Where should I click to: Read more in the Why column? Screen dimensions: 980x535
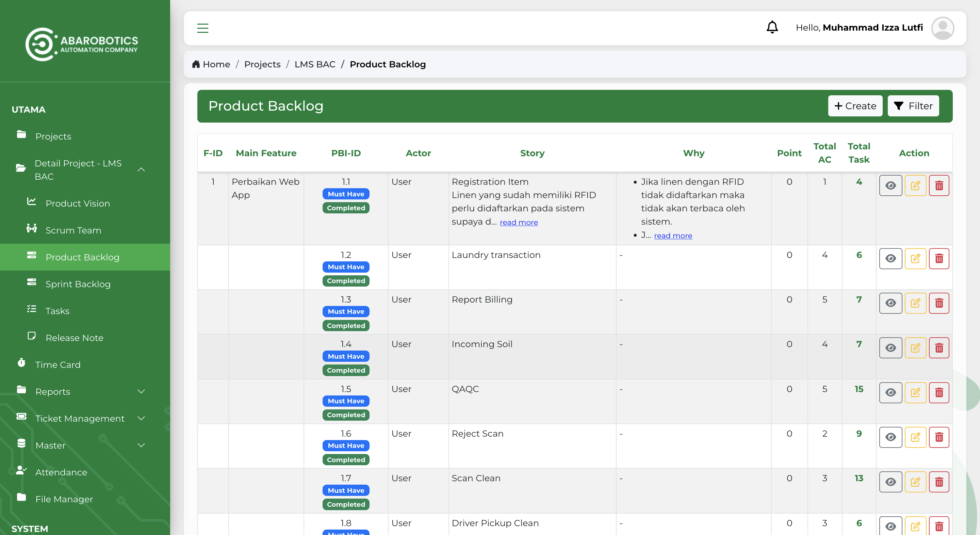pyautogui.click(x=673, y=236)
